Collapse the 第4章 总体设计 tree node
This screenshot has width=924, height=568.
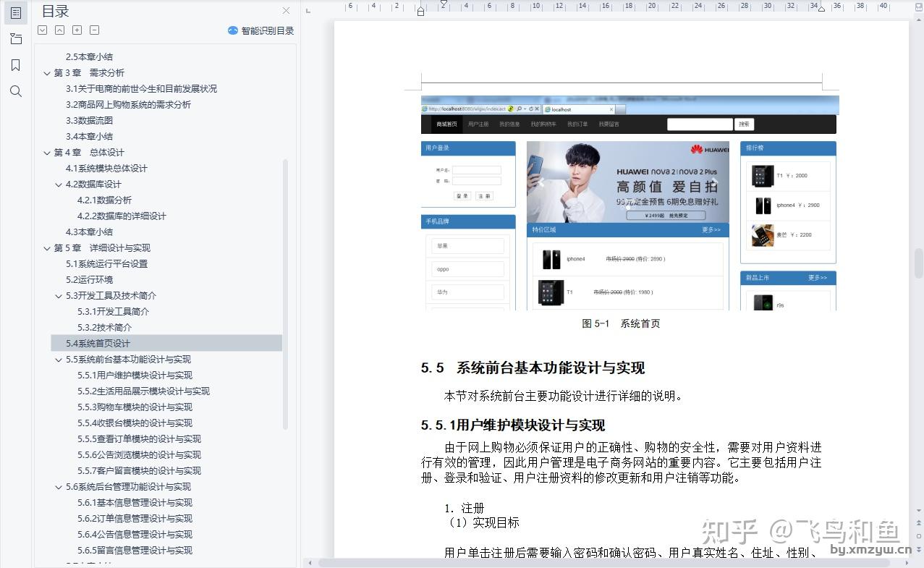(x=47, y=153)
